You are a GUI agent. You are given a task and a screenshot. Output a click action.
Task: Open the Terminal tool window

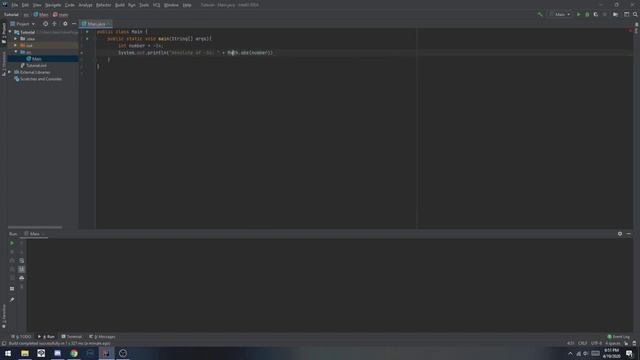72,337
